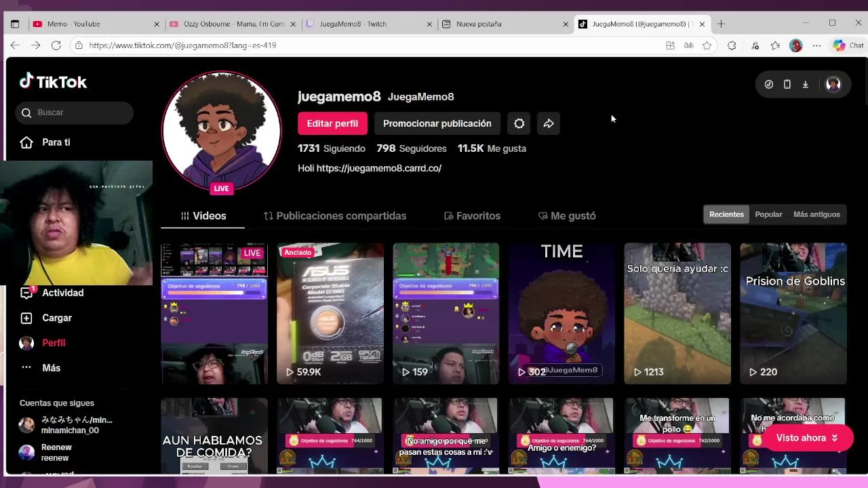
Task: Select the Videos tab
Action: [x=203, y=216]
